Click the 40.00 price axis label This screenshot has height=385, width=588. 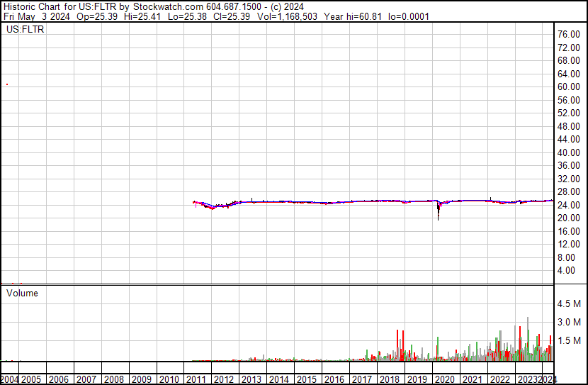[x=569, y=152]
